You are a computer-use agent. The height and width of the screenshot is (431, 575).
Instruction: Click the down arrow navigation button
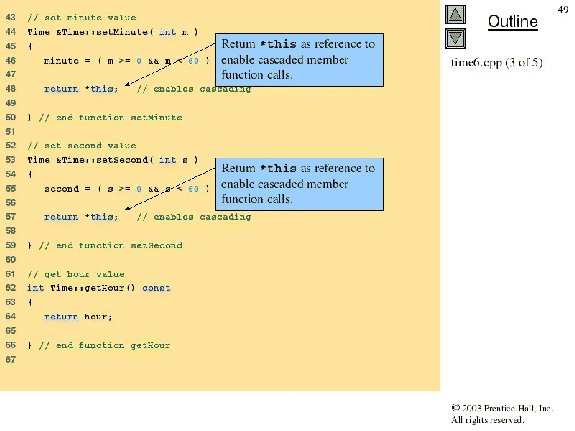tap(455, 39)
